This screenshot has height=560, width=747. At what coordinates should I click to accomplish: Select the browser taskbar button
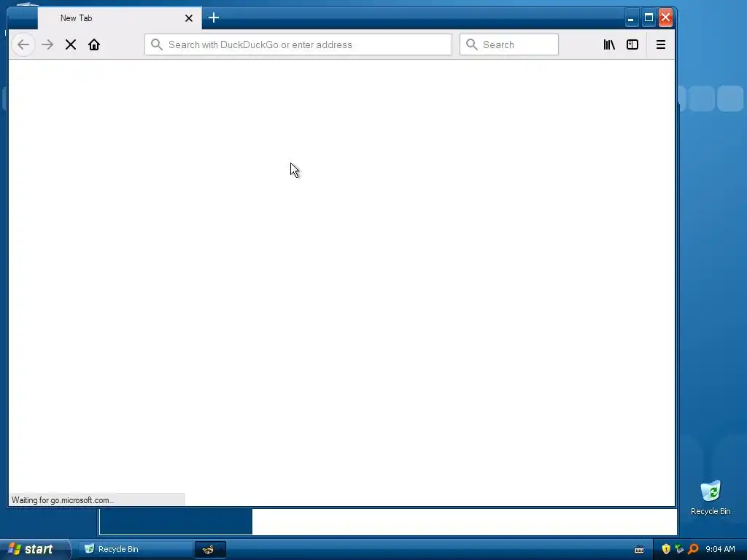coord(210,550)
